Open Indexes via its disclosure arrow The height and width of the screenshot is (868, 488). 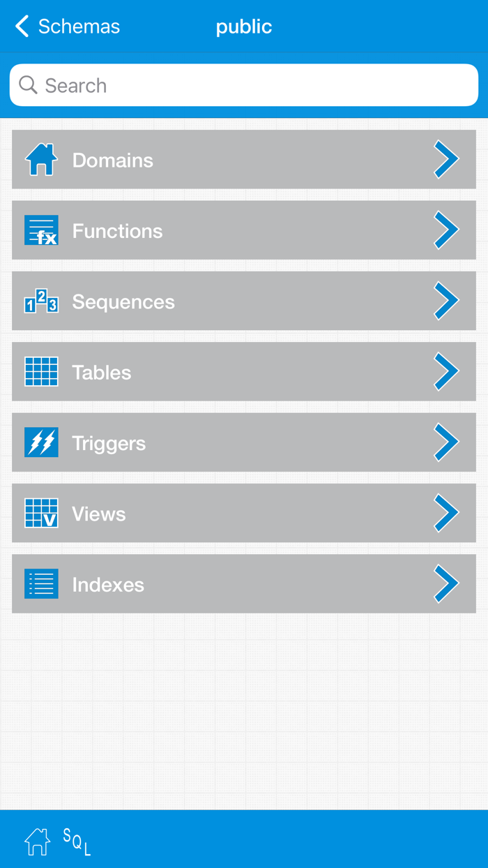point(446,584)
